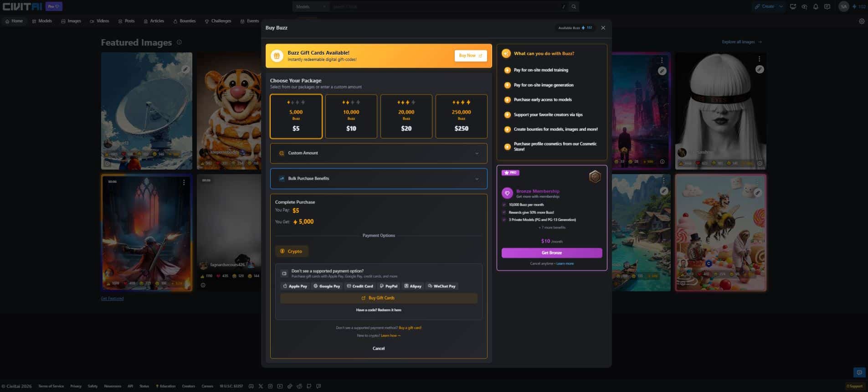Open the Home tab
This screenshot has height=392, width=868.
(x=14, y=21)
